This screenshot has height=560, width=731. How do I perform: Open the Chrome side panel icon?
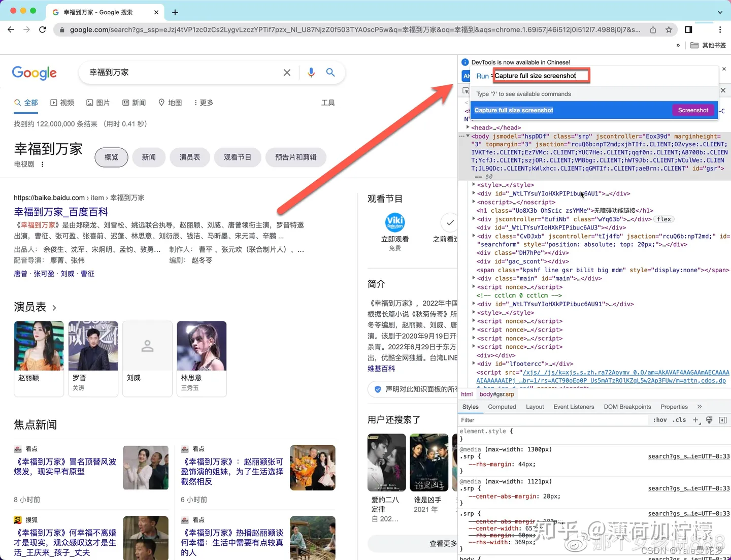point(688,29)
